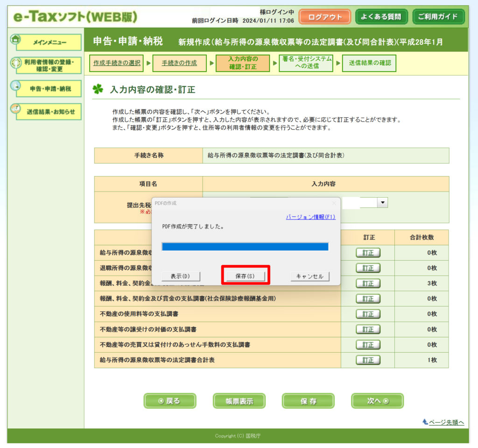The height and width of the screenshot is (448, 478).
Task: Close the PDFの作成 dialog with X
Action: 334,203
